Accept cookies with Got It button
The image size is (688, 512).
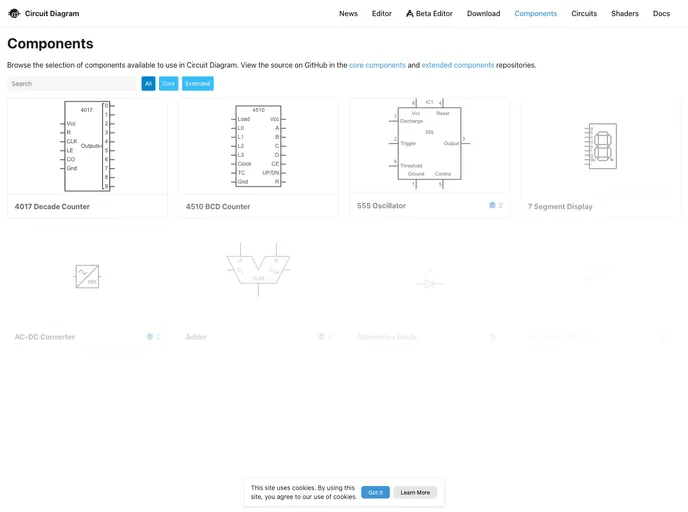pyautogui.click(x=375, y=492)
